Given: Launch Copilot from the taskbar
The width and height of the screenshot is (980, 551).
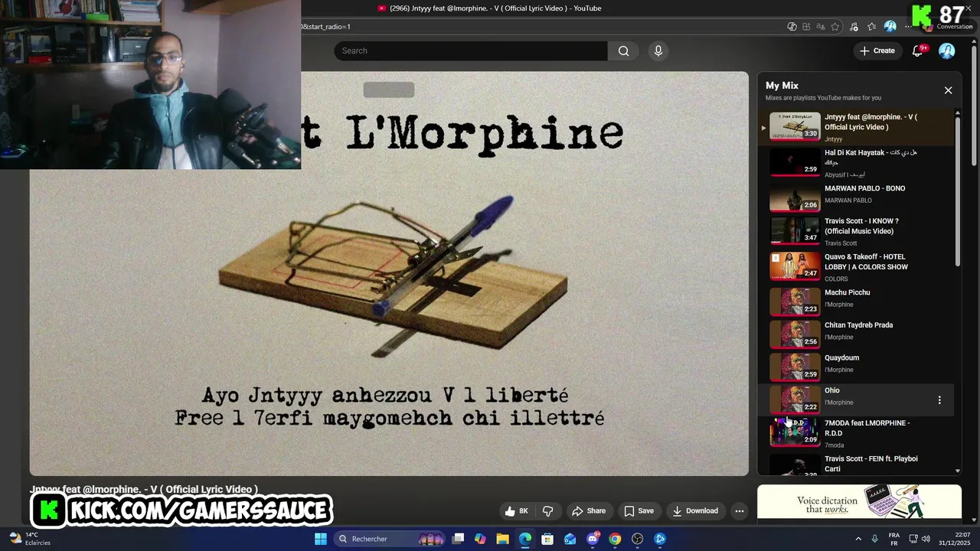Looking at the screenshot, I should coord(480,539).
